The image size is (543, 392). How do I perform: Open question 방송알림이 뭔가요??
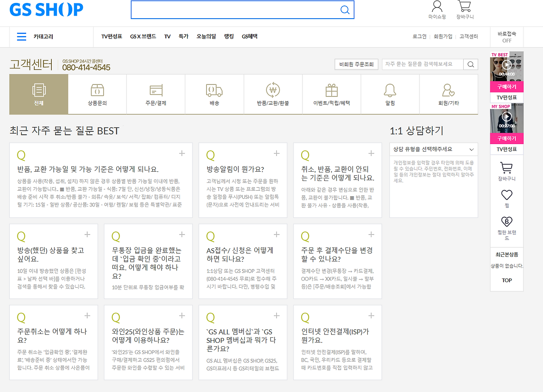(x=235, y=170)
